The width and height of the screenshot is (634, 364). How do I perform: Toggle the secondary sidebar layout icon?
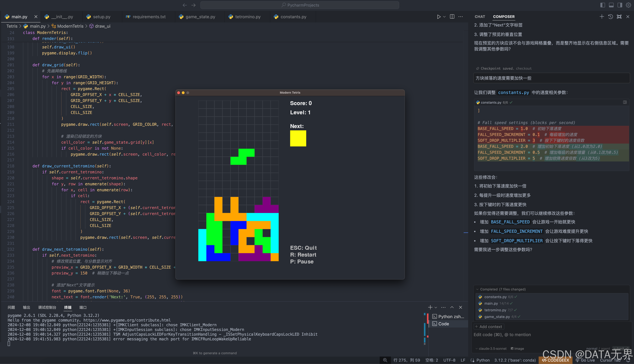(620, 5)
